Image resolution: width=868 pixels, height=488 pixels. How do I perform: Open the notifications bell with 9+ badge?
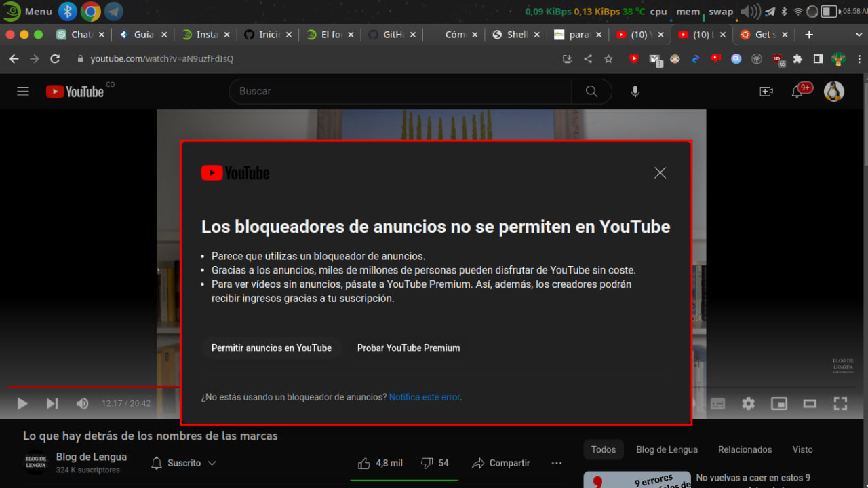[x=797, y=91]
